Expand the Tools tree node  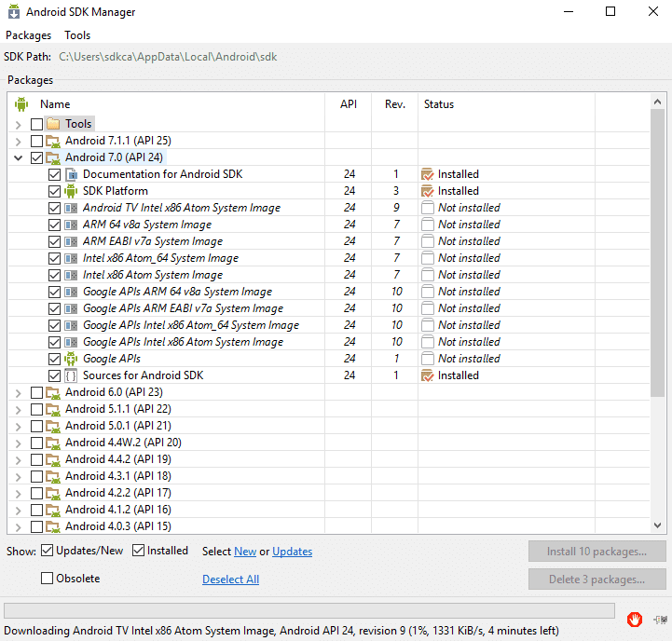(18, 125)
